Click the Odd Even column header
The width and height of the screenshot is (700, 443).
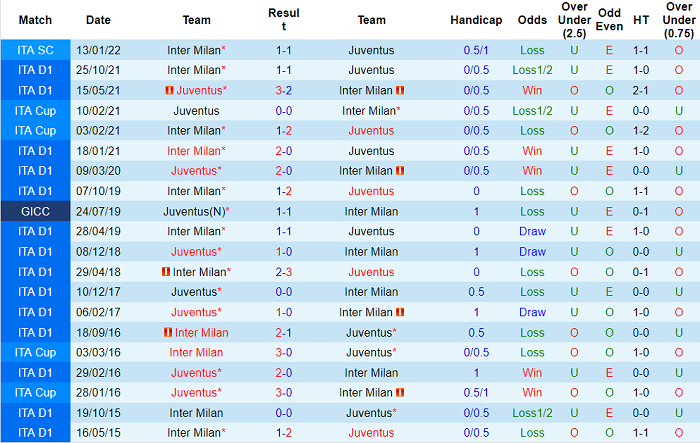[609, 20]
